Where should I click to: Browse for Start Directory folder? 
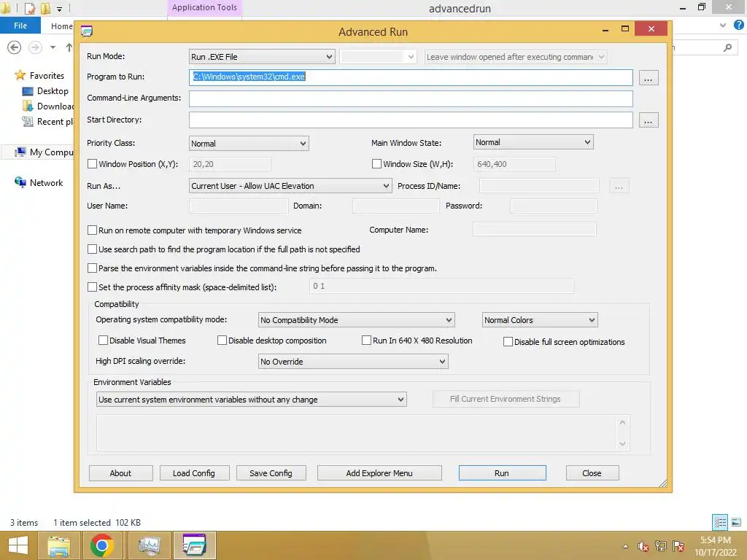coord(649,120)
